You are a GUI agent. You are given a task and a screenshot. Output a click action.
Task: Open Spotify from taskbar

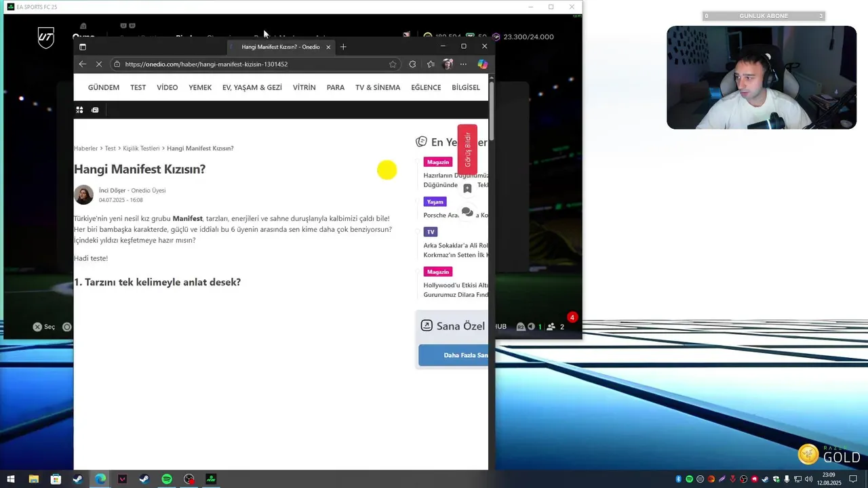click(x=167, y=479)
